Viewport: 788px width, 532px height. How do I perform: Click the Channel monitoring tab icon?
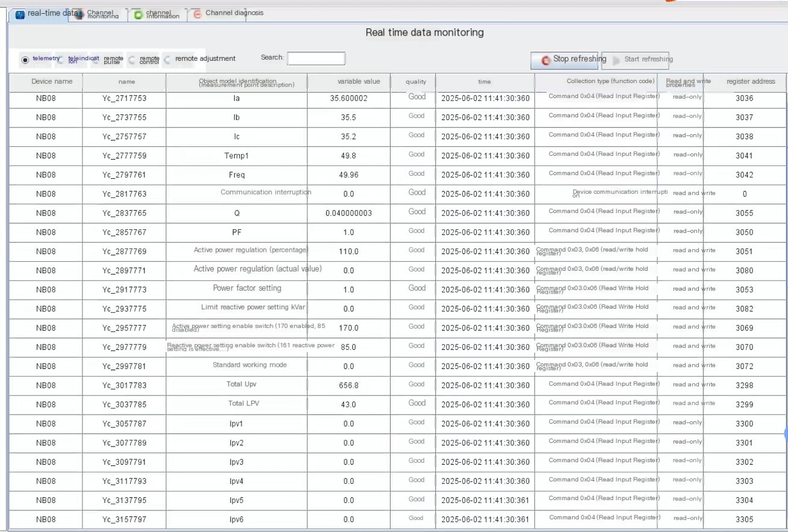[78, 15]
